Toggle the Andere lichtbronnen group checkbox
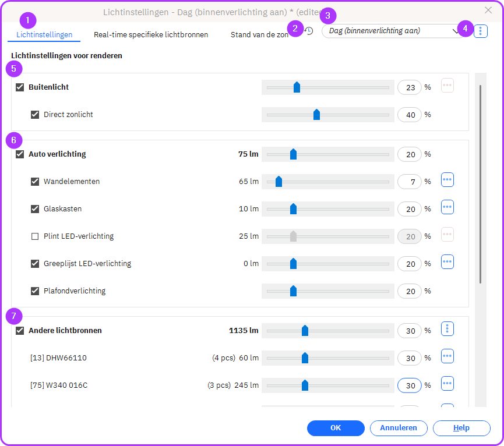The width and height of the screenshot is (504, 446). (x=20, y=331)
